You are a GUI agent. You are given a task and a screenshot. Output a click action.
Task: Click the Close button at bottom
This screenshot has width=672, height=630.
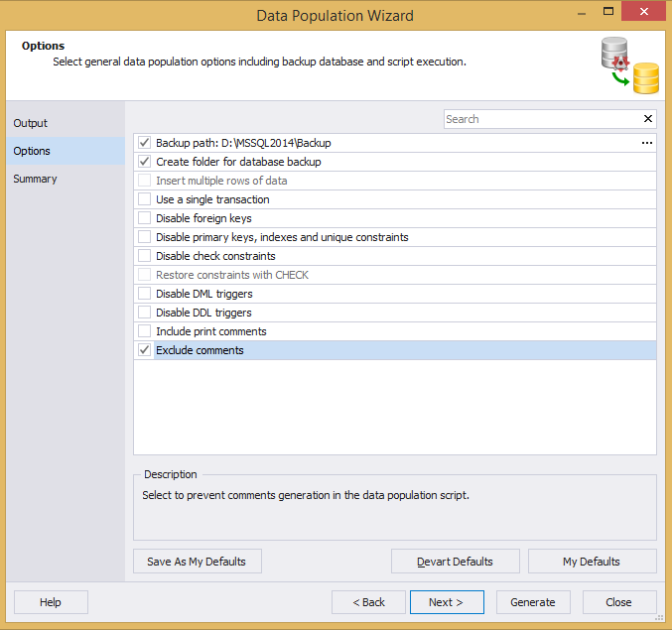pyautogui.click(x=619, y=602)
